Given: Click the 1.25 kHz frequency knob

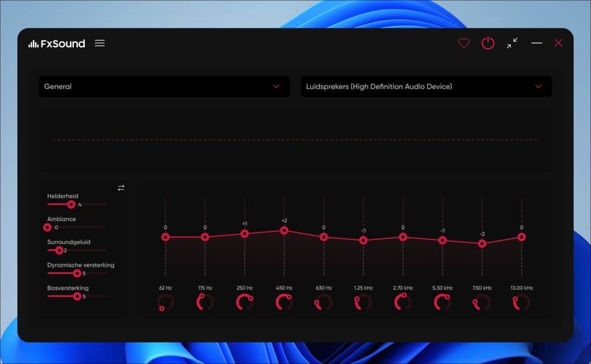Looking at the screenshot, I should (364, 302).
